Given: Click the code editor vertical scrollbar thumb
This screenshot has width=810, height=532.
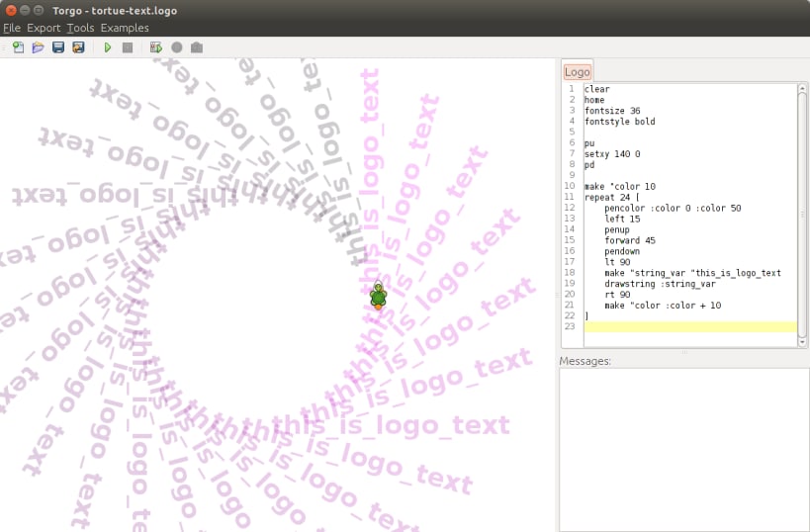Looking at the screenshot, I should (x=802, y=215).
